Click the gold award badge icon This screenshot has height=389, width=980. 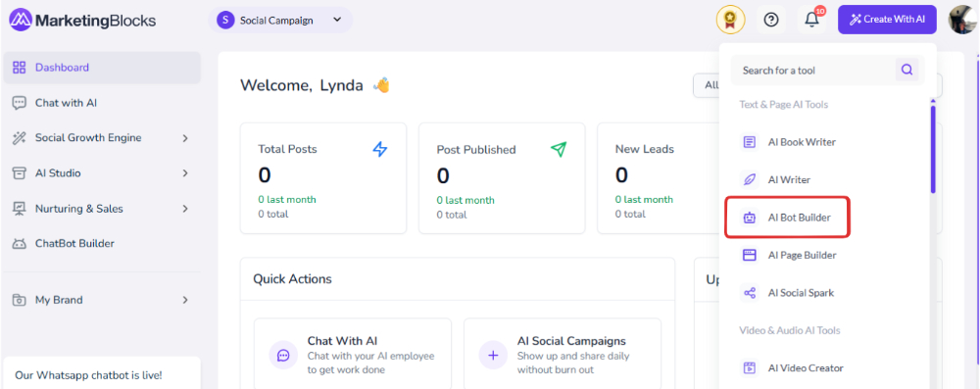pyautogui.click(x=731, y=20)
